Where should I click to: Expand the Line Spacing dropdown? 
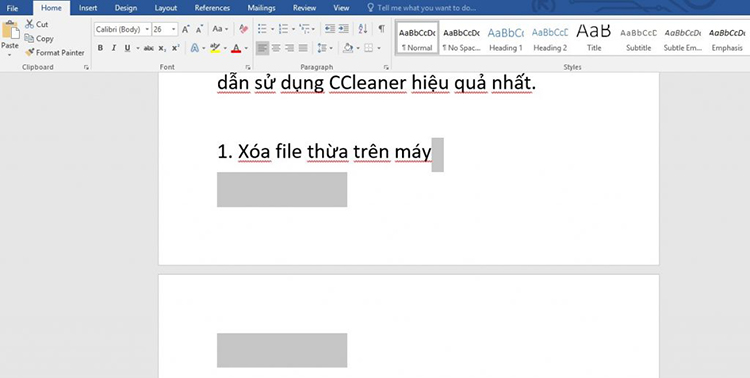[331, 48]
